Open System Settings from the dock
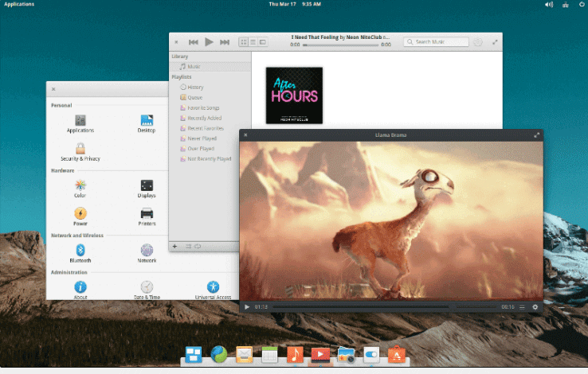This screenshot has height=374, width=588. point(371,355)
